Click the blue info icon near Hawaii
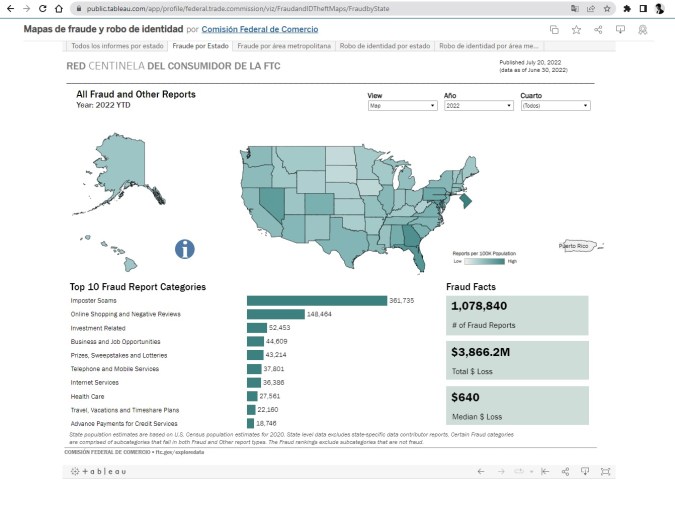The width and height of the screenshot is (675, 528). (185, 249)
